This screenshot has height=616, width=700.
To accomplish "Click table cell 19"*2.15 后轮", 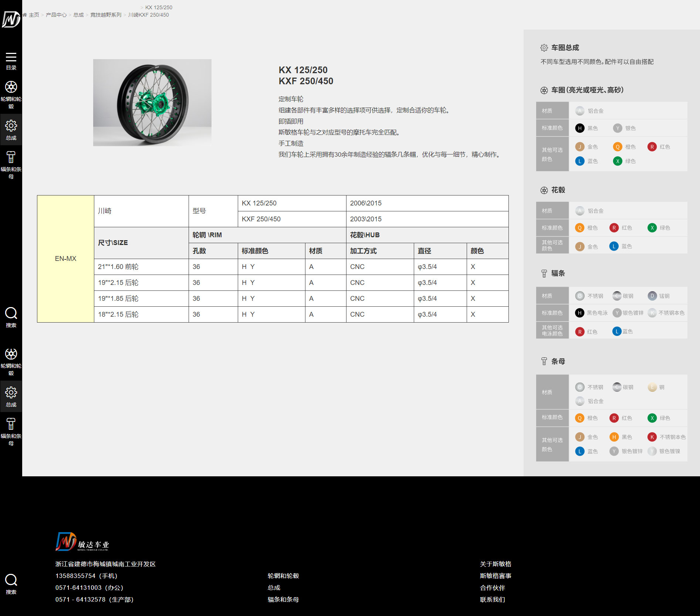I will [x=141, y=283].
